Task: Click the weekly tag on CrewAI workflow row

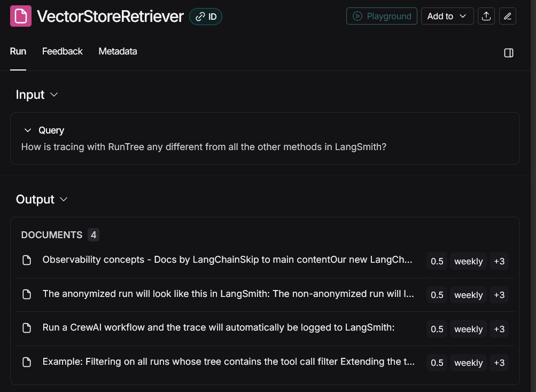Action: pos(468,329)
